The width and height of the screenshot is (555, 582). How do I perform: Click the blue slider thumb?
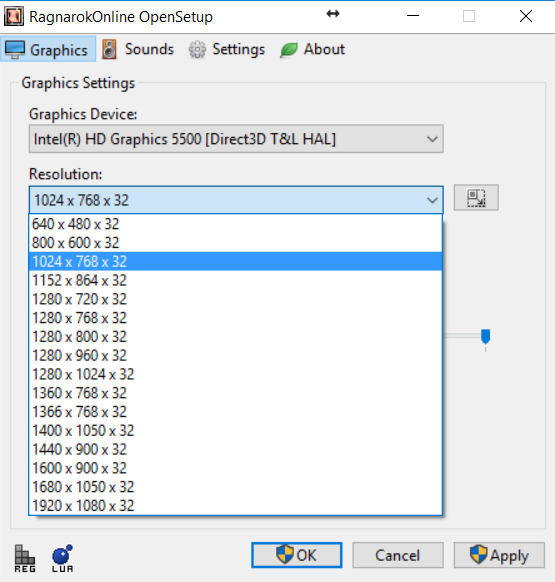(485, 336)
